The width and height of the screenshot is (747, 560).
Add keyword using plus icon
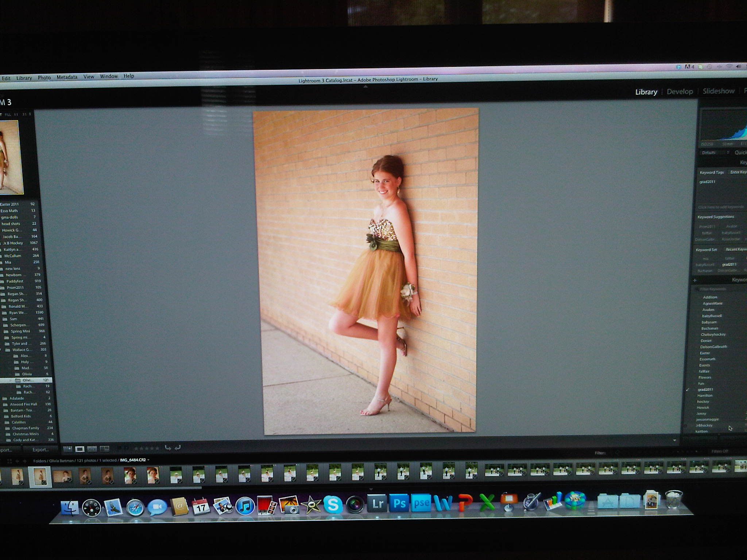[x=694, y=280]
